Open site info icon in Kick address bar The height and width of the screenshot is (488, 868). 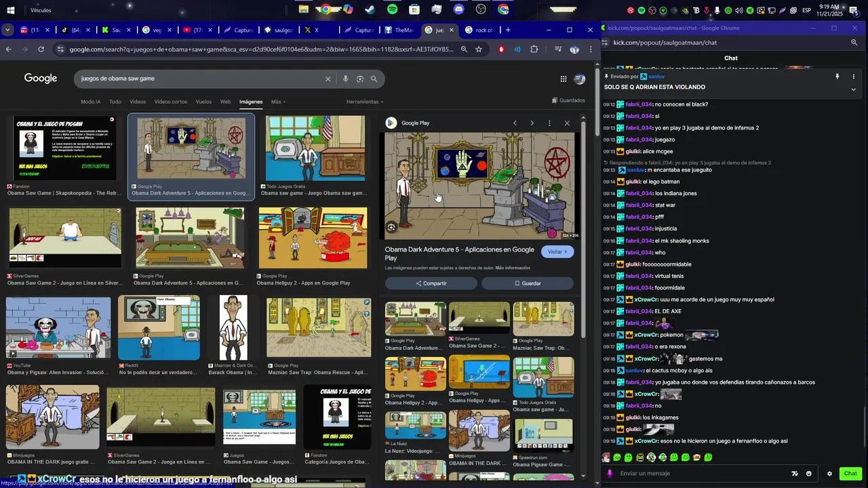point(606,42)
